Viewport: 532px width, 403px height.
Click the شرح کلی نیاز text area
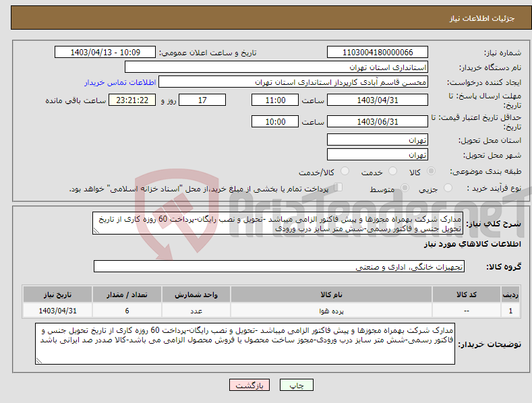[278, 223]
